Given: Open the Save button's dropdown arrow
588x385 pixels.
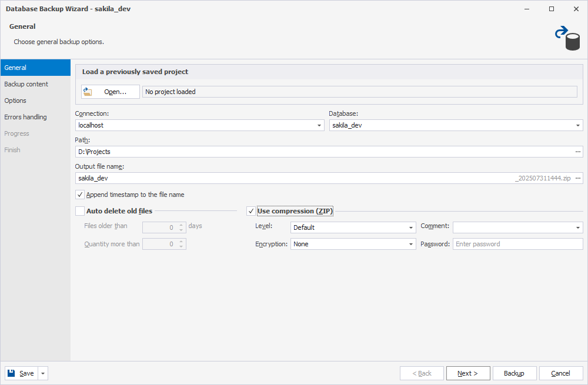Looking at the screenshot, I should pos(42,373).
